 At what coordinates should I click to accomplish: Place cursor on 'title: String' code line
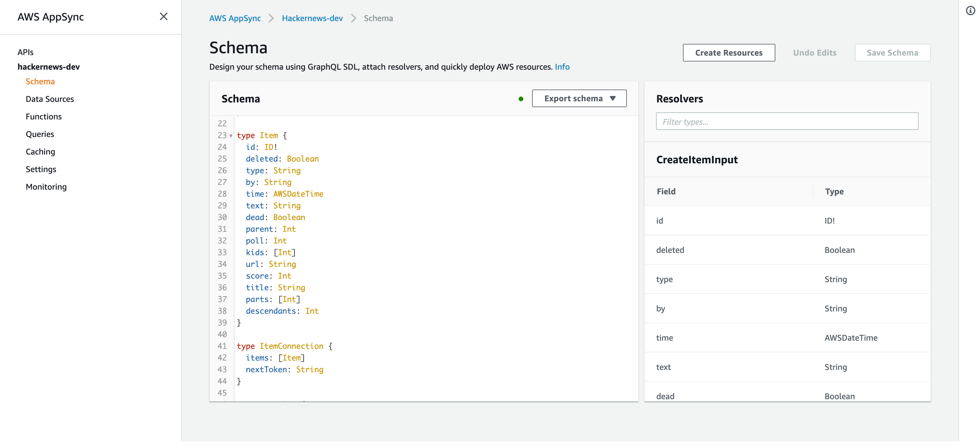[275, 288]
